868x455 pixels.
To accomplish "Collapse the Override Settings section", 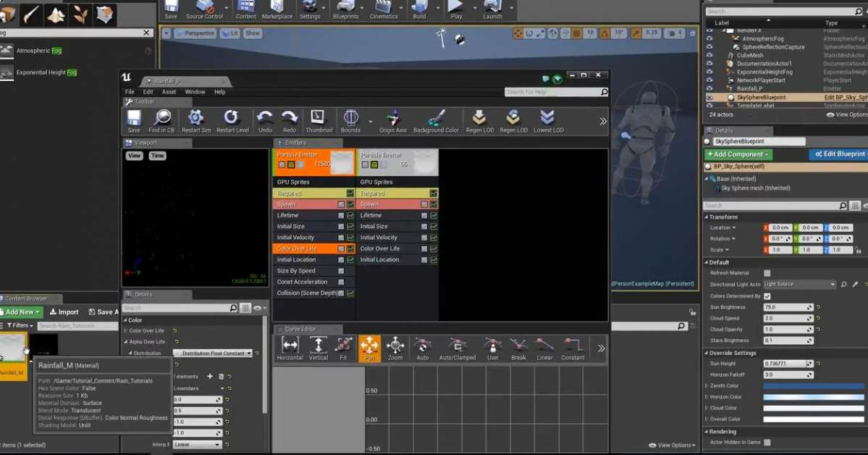I will pos(707,353).
